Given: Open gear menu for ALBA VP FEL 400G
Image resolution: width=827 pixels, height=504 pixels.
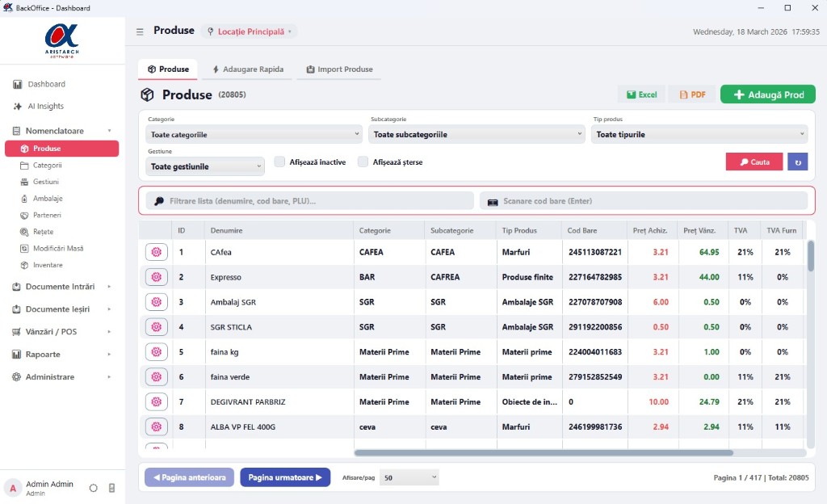Looking at the screenshot, I should 156,426.
